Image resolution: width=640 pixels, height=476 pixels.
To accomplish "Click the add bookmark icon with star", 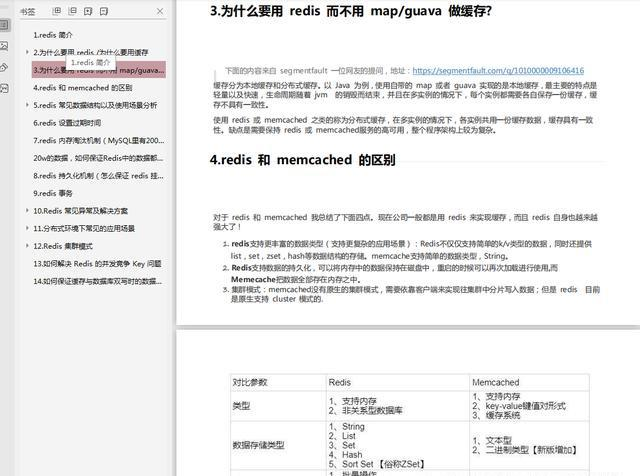I will (x=88, y=11).
